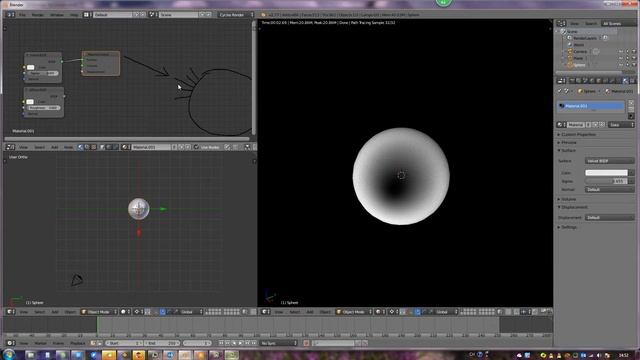The width and height of the screenshot is (640, 360).
Task: Select the texture nodes tree type icon
Action: [x=93, y=147]
